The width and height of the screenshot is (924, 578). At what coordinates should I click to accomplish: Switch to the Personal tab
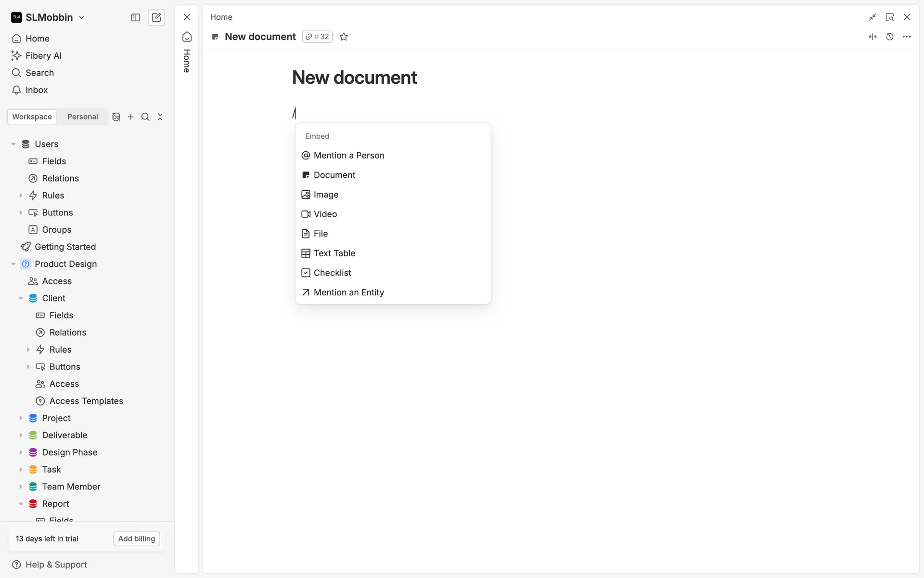click(82, 117)
